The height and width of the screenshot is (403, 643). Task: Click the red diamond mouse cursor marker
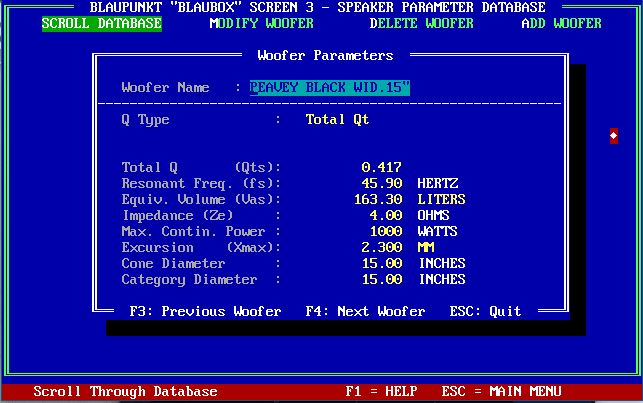614,136
